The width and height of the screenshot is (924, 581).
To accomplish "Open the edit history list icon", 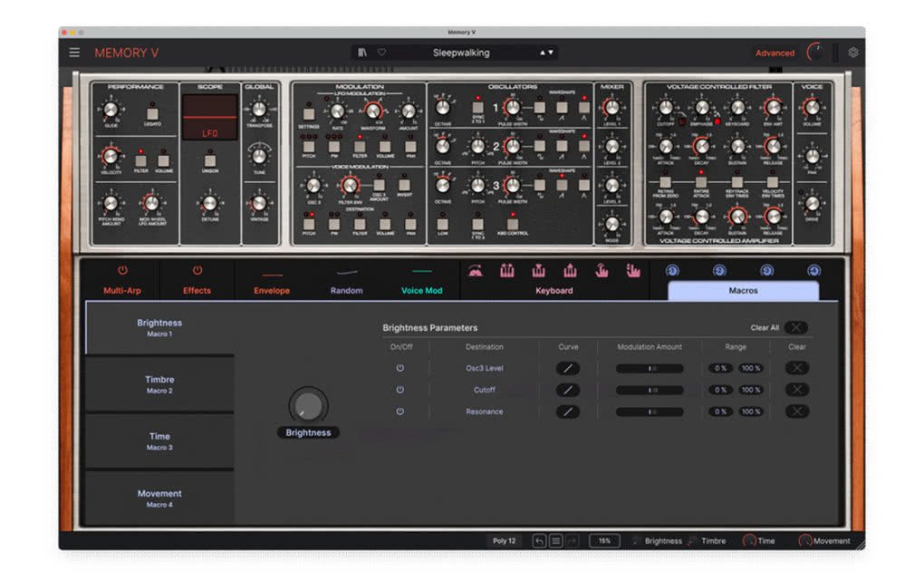I will tap(555, 541).
